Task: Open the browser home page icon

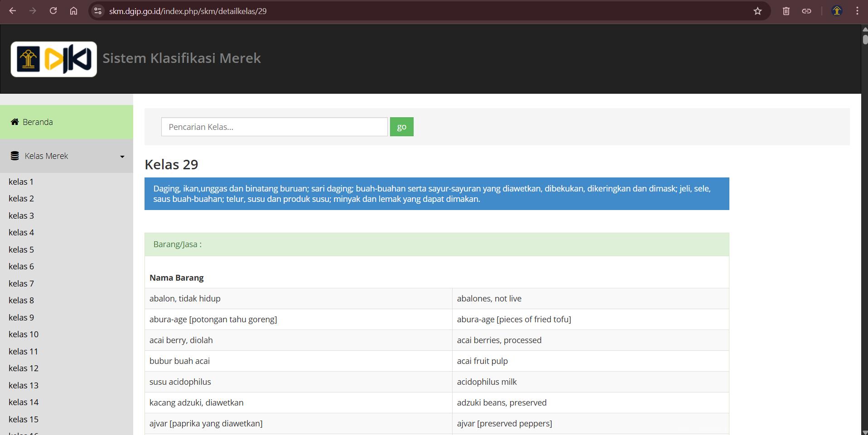Action: pos(73,11)
